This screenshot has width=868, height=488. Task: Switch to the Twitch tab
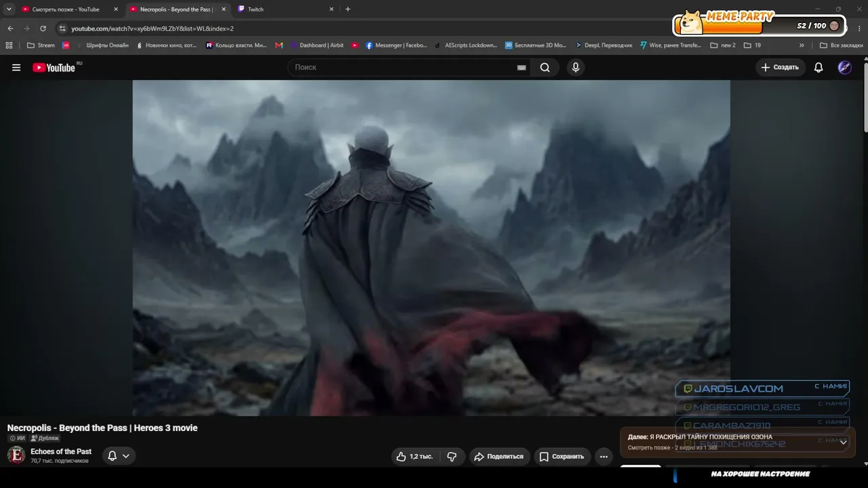pyautogui.click(x=285, y=9)
